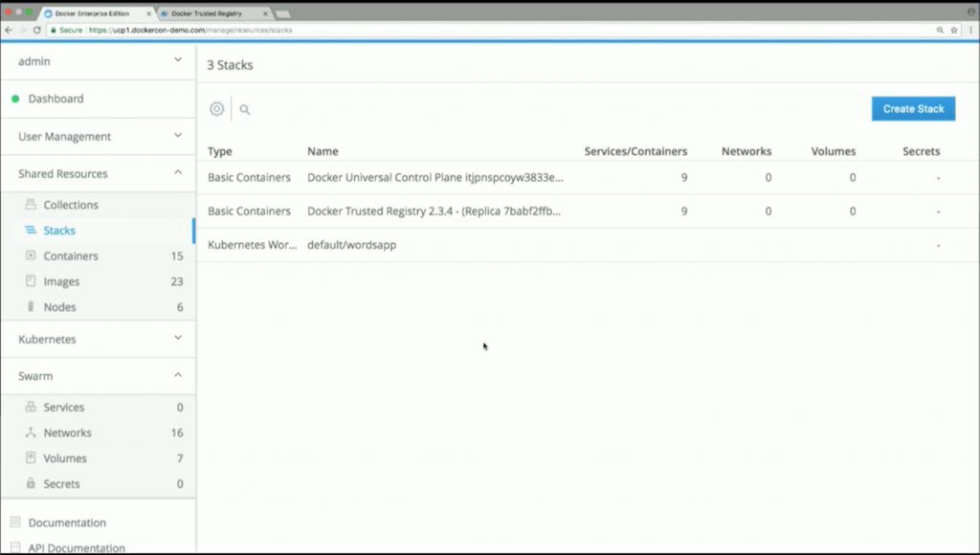The height and width of the screenshot is (555, 980).
Task: Click the browser back arrow
Action: pos(9,30)
